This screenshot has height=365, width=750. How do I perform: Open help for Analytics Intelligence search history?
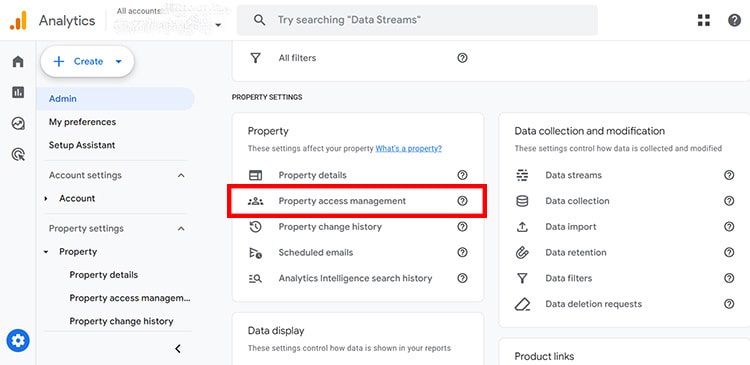tap(462, 278)
